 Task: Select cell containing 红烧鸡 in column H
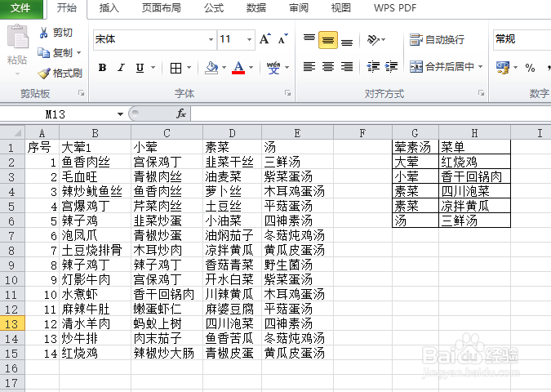[x=474, y=162]
